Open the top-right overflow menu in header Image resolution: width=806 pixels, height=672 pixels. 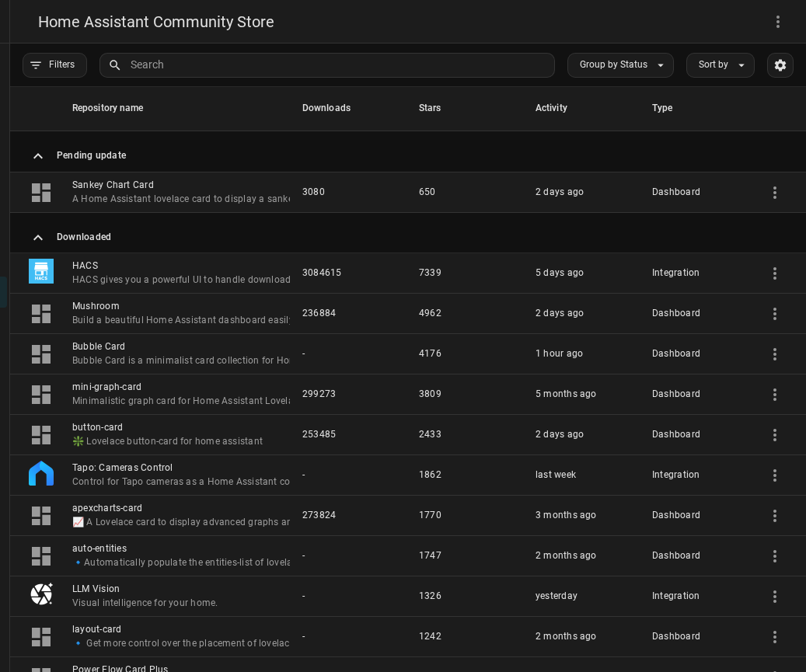coord(778,22)
